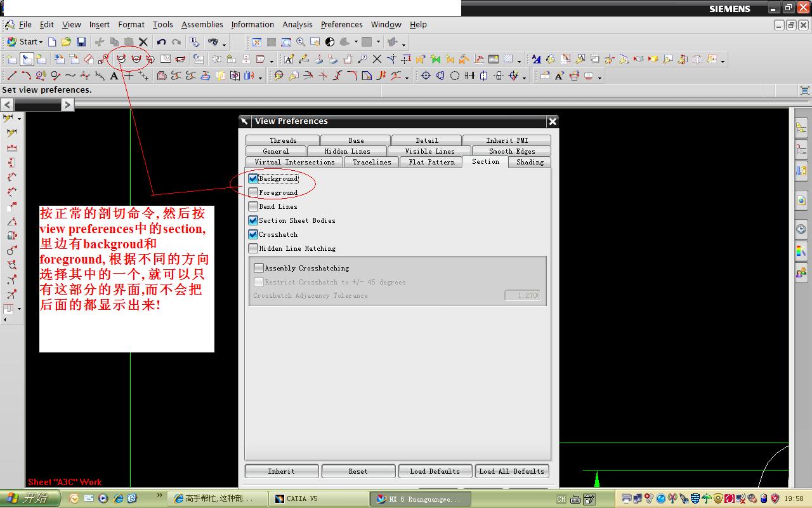Click the binoculars Find icon

pos(213,42)
